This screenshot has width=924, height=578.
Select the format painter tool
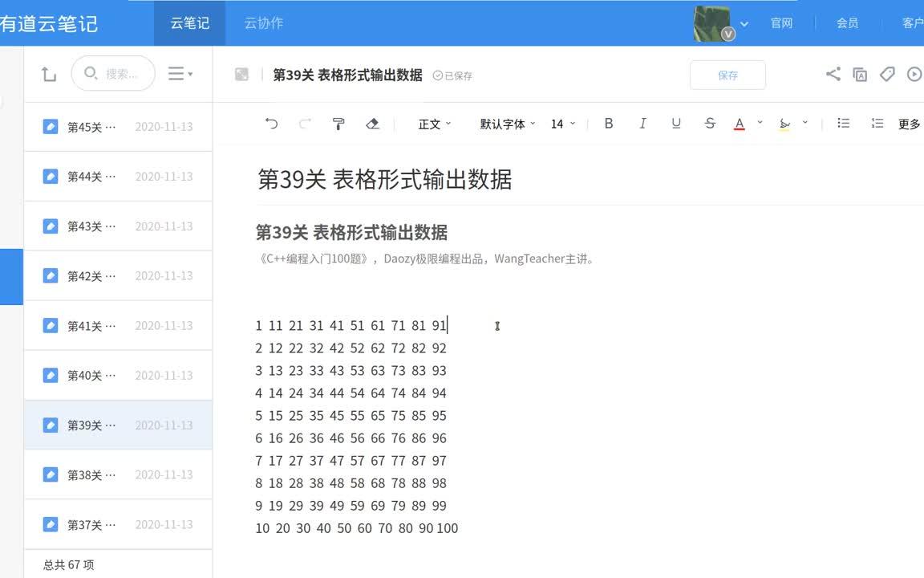(338, 123)
